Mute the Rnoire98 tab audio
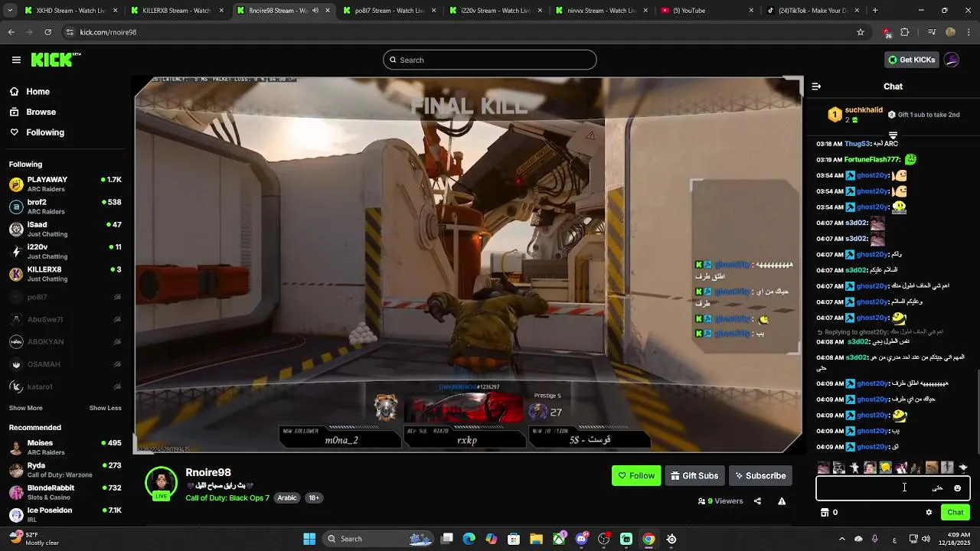980x551 pixels. tap(315, 11)
